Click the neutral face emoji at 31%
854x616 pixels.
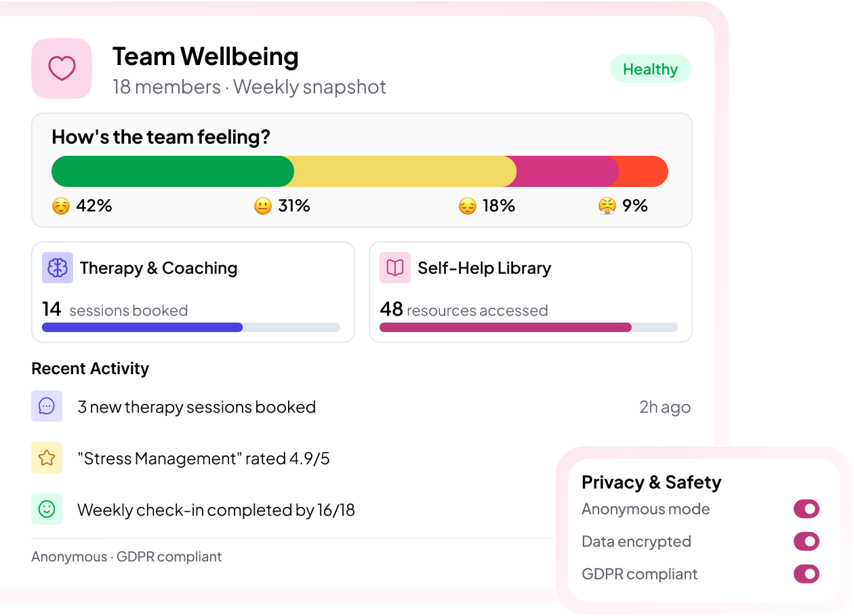[x=263, y=206]
